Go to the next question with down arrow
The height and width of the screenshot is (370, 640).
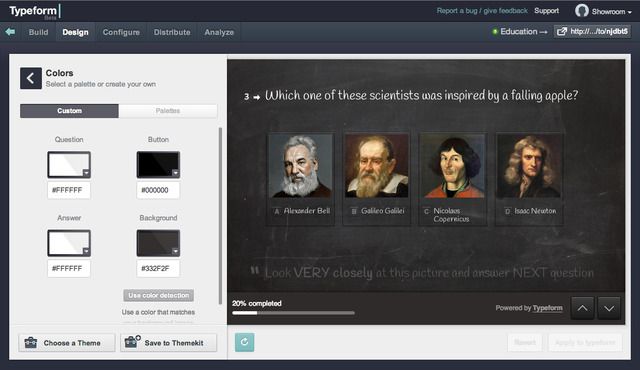click(x=609, y=308)
